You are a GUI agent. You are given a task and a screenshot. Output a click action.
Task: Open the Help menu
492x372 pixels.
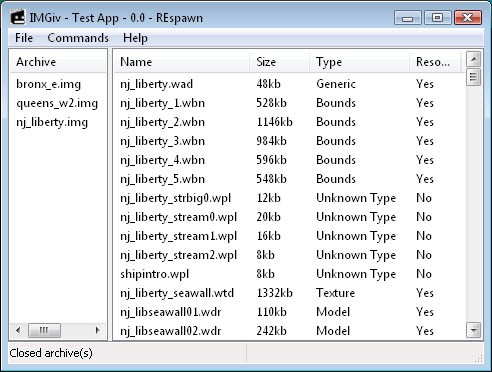click(135, 38)
